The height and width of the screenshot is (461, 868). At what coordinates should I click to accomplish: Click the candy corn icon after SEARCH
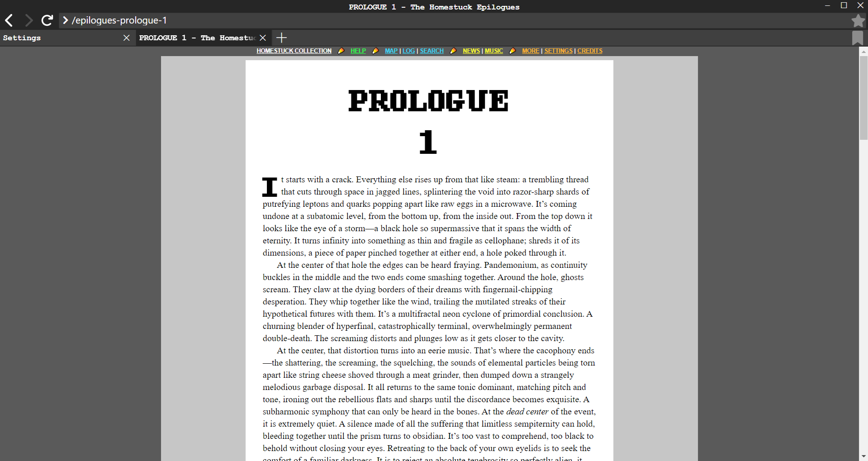pos(453,51)
